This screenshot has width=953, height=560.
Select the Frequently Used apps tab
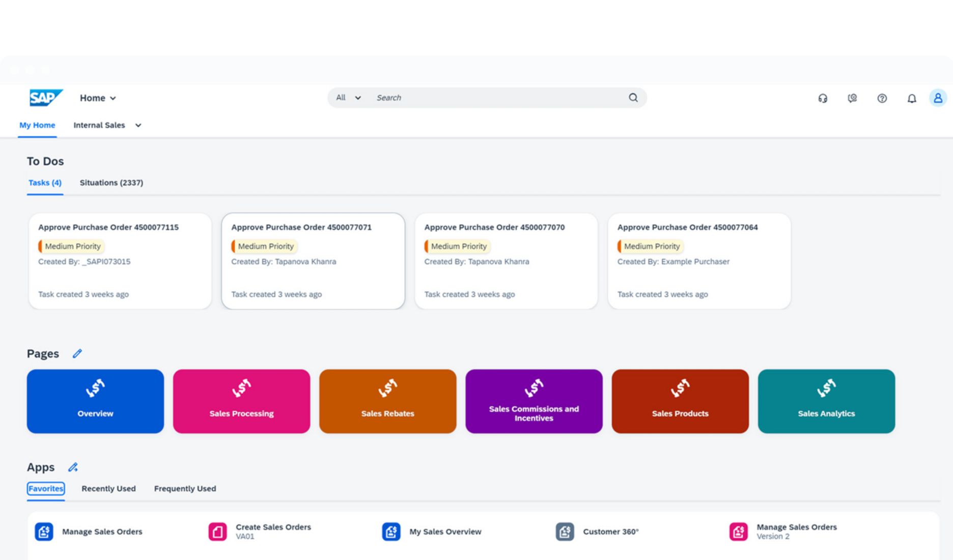click(x=185, y=488)
